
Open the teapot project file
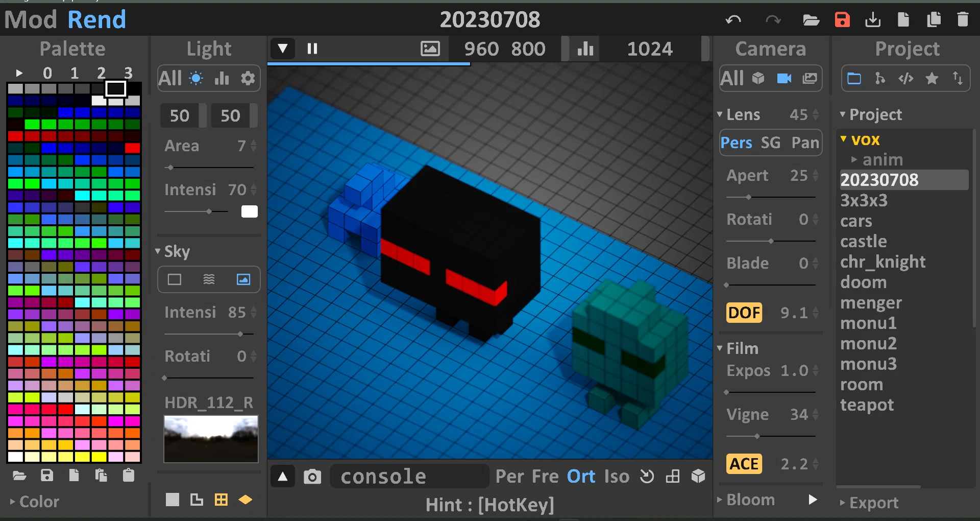point(867,405)
